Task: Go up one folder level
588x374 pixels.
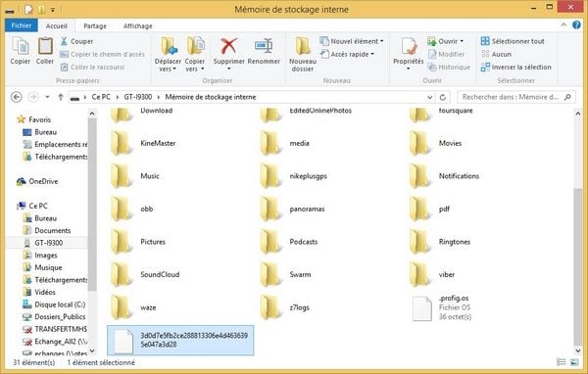Action: (61, 97)
